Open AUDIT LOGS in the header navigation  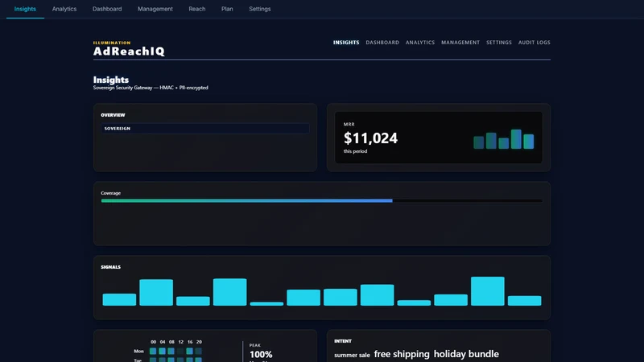click(x=534, y=43)
